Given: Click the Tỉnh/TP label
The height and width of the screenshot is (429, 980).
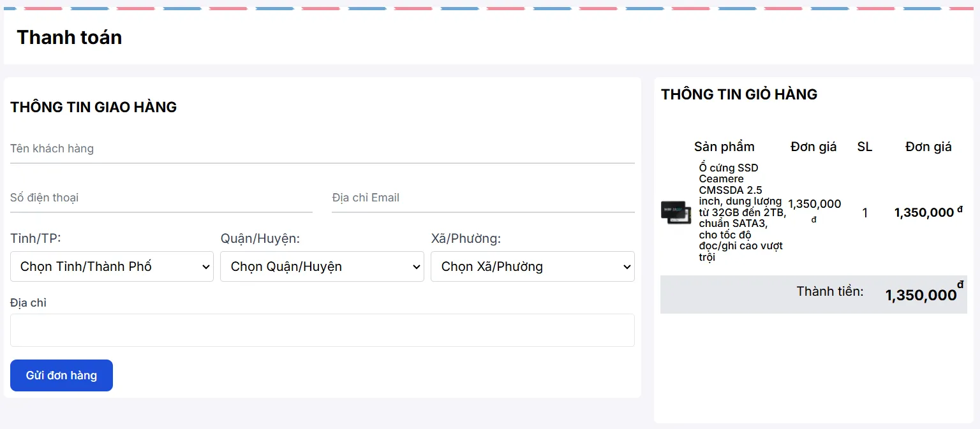Looking at the screenshot, I should coord(36,238).
